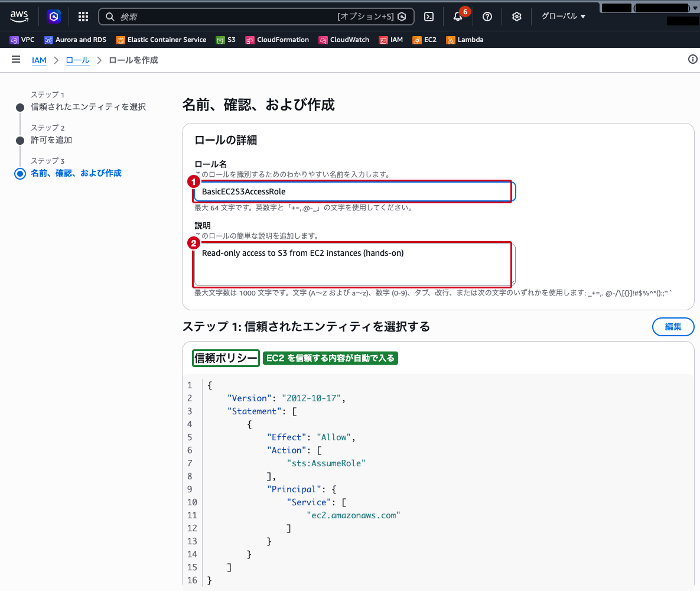Open CloudWatch shortcut

click(344, 40)
